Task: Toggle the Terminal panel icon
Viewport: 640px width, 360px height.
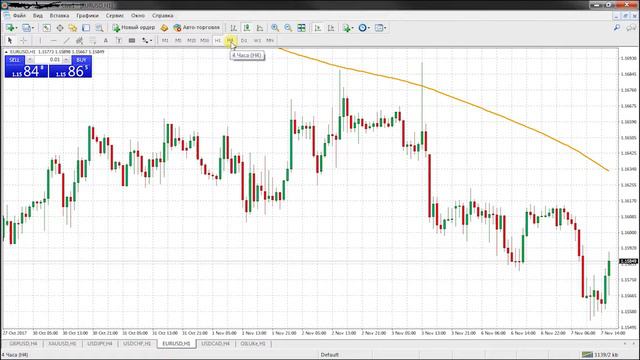Action: tap(86, 28)
